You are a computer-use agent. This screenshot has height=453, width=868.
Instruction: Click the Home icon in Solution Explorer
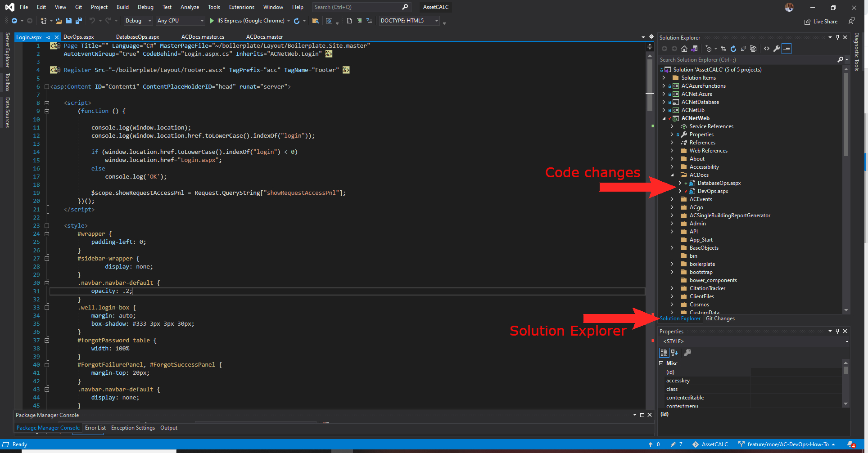click(x=684, y=49)
